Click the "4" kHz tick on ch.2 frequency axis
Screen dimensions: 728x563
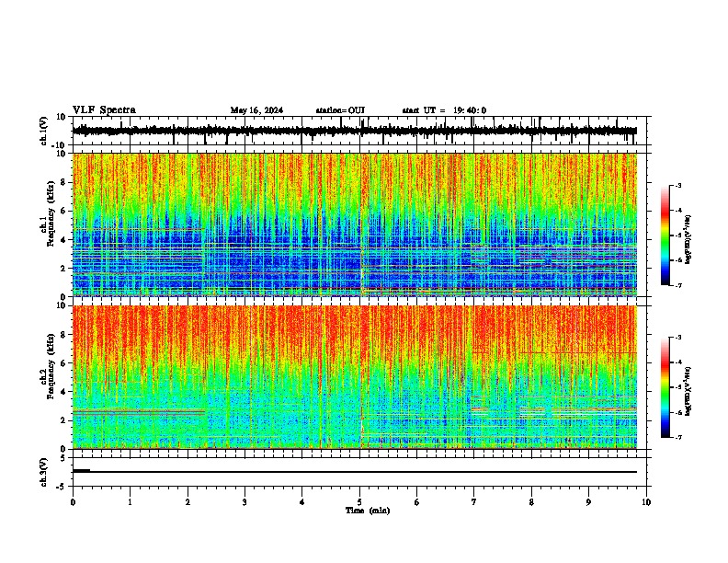[x=63, y=392]
